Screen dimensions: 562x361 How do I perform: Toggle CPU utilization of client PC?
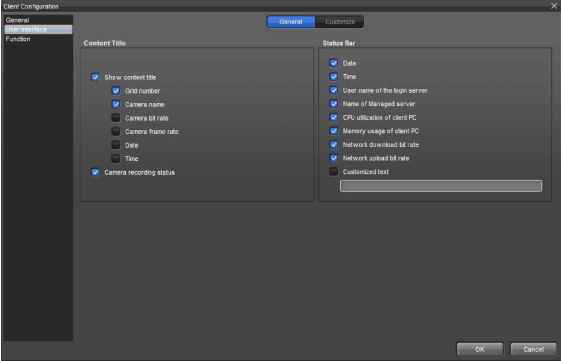click(x=333, y=117)
